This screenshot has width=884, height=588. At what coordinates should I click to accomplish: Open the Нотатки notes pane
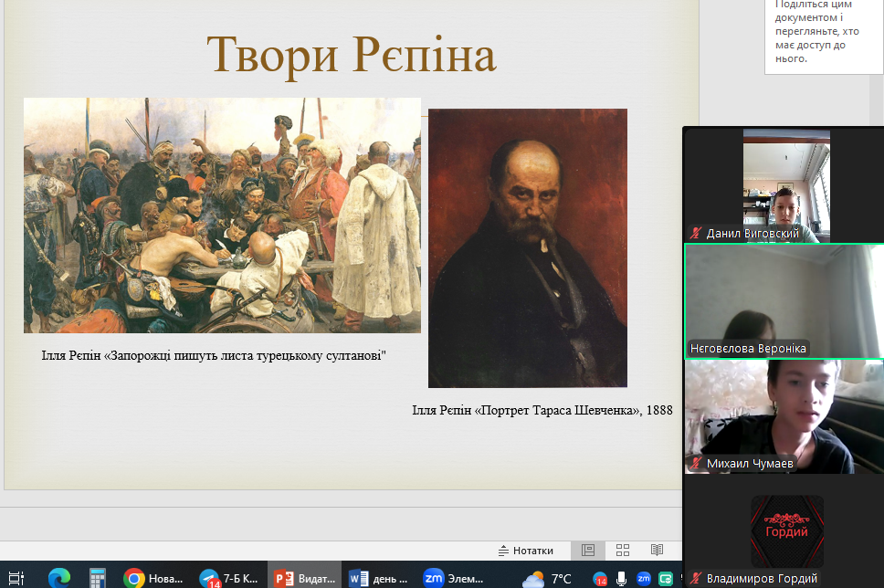[x=525, y=551]
